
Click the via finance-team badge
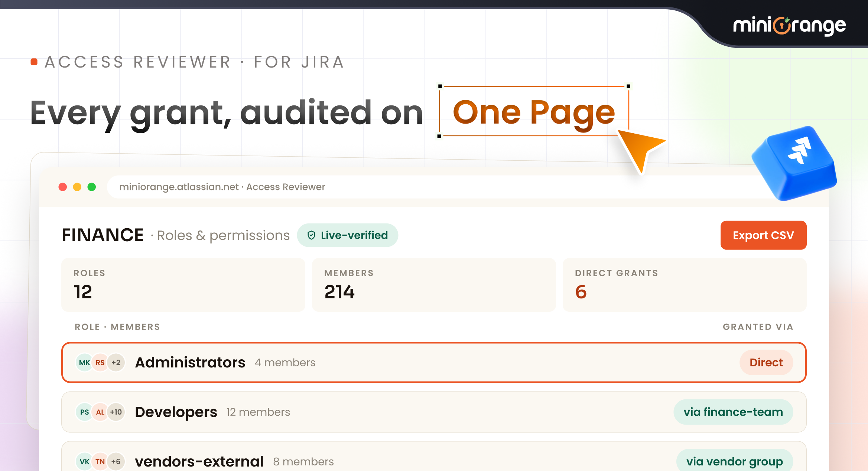pos(733,412)
